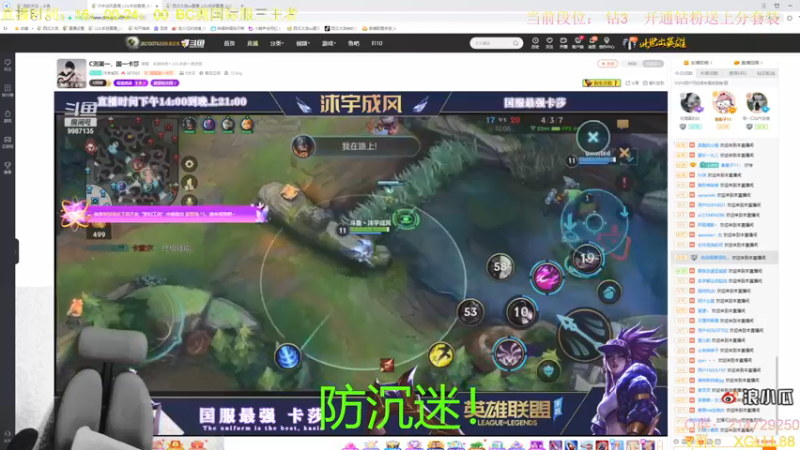Image resolution: width=800 pixels, height=450 pixels.
Task: Click the 我在路上! ping message
Action: tap(360, 146)
